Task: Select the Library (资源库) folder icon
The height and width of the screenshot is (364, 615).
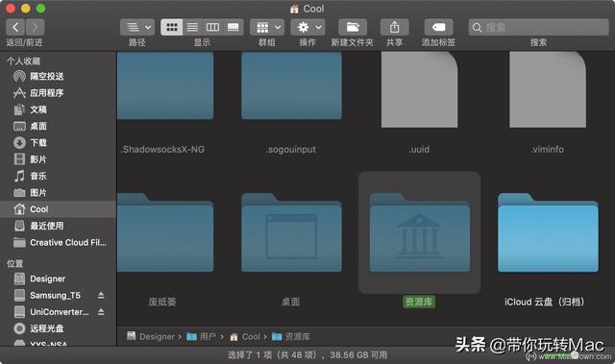Action: tap(419, 232)
